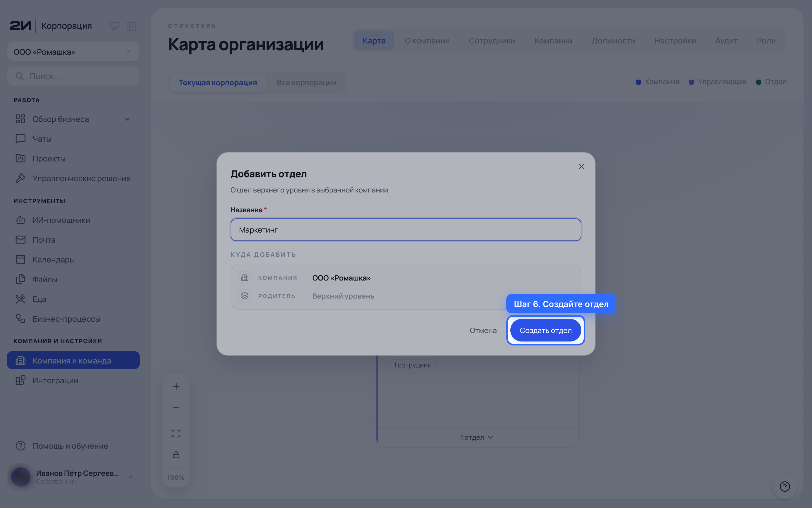Open Интеграции blocks icon
The width and height of the screenshot is (812, 508).
(x=21, y=380)
